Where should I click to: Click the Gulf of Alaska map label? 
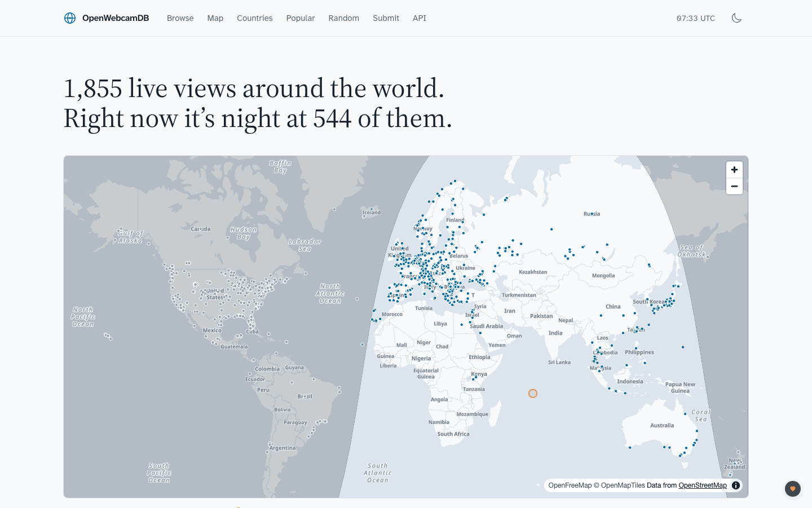click(x=130, y=237)
